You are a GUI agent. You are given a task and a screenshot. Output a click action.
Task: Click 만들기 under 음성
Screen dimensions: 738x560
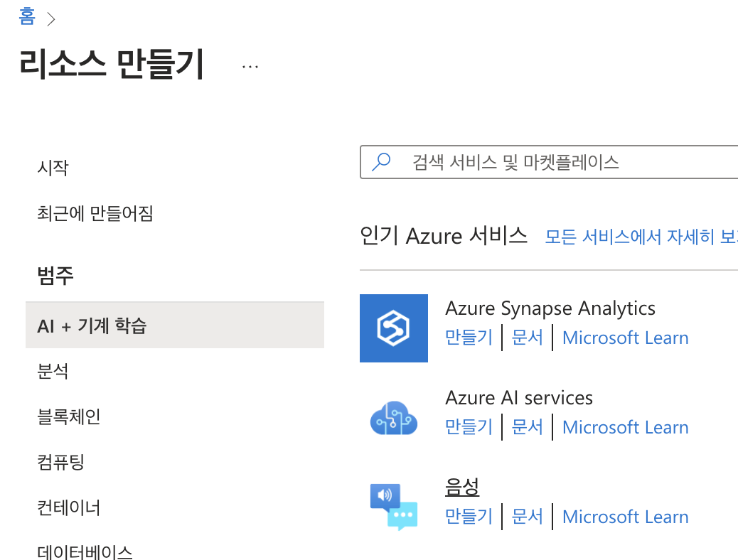(469, 516)
